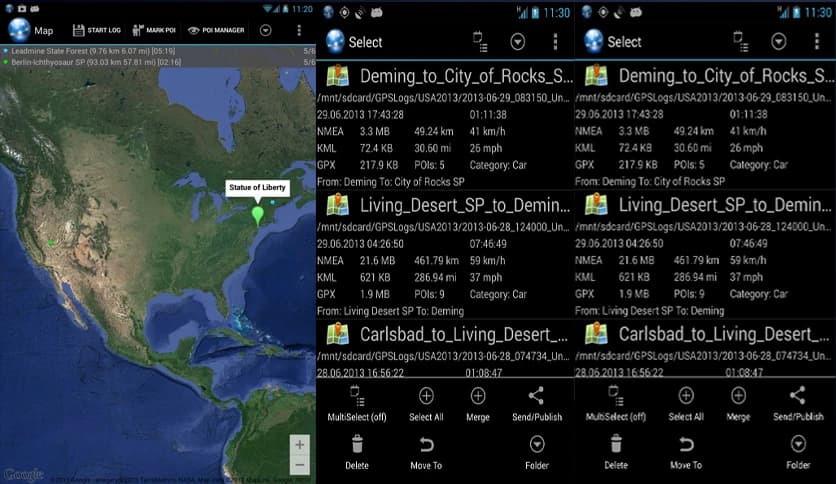Tap the 11:30 clock in middle screen status bar
Viewport: 836px width, 484px height.
click(557, 13)
